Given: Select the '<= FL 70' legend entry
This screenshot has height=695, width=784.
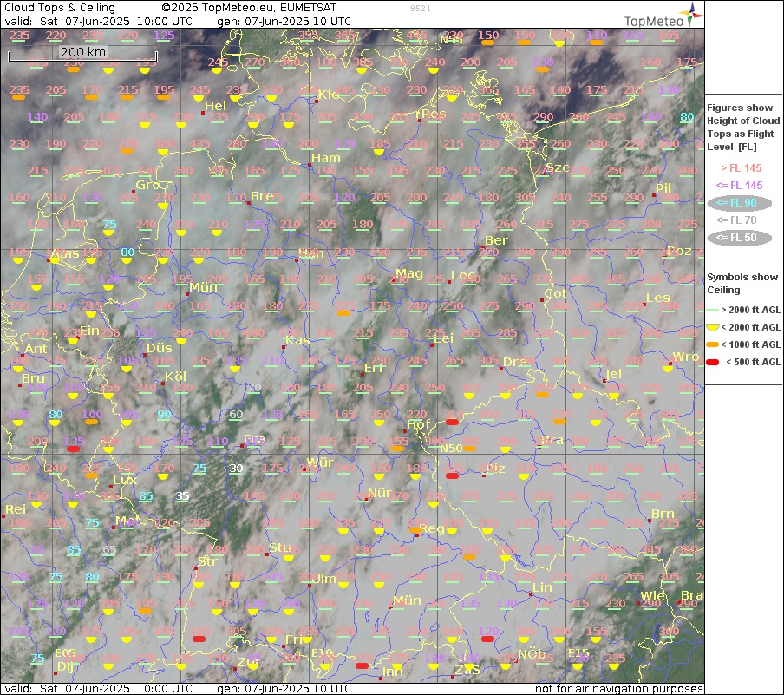Looking at the screenshot, I should tap(736, 220).
